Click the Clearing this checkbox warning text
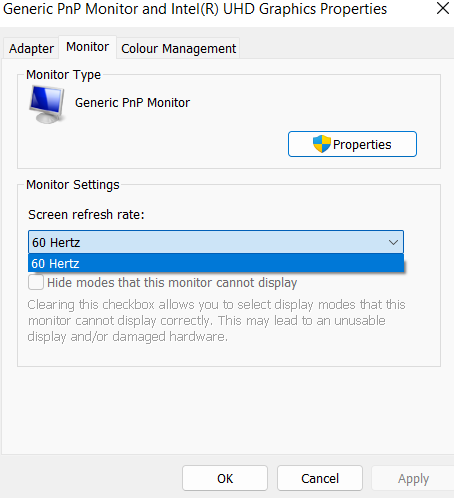 click(x=216, y=321)
